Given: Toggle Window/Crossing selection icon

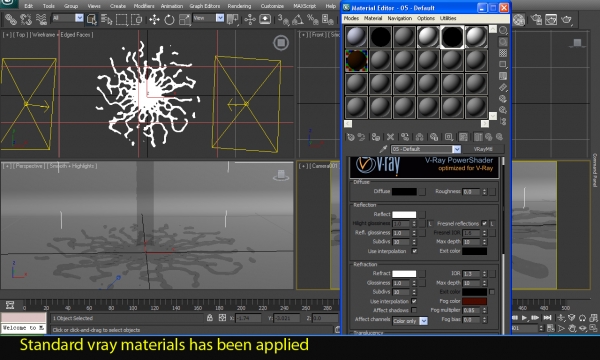Looking at the screenshot, I should click(136, 19).
